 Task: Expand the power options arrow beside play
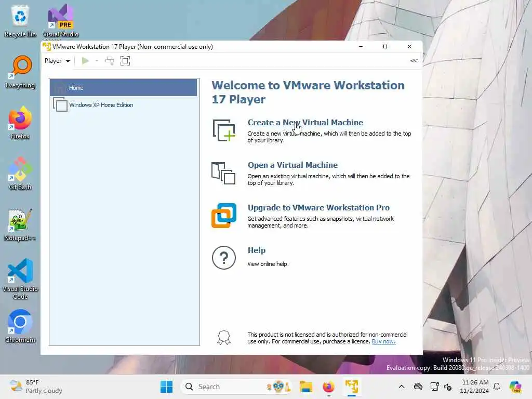point(97,61)
